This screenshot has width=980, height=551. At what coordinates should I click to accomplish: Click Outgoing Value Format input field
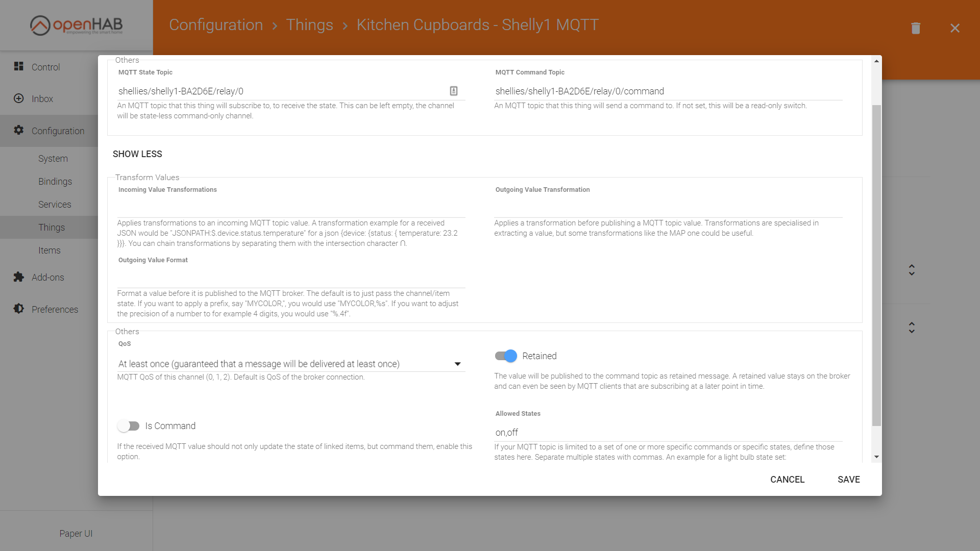[x=291, y=279]
